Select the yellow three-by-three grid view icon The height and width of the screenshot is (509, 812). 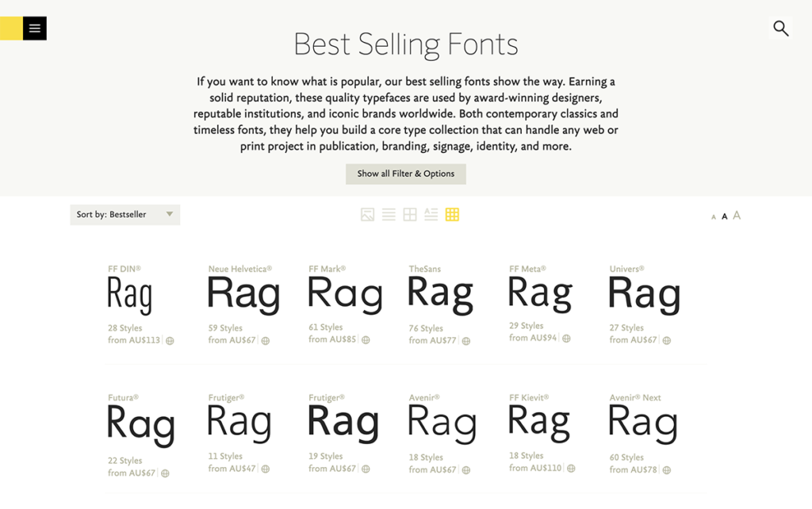point(452,214)
